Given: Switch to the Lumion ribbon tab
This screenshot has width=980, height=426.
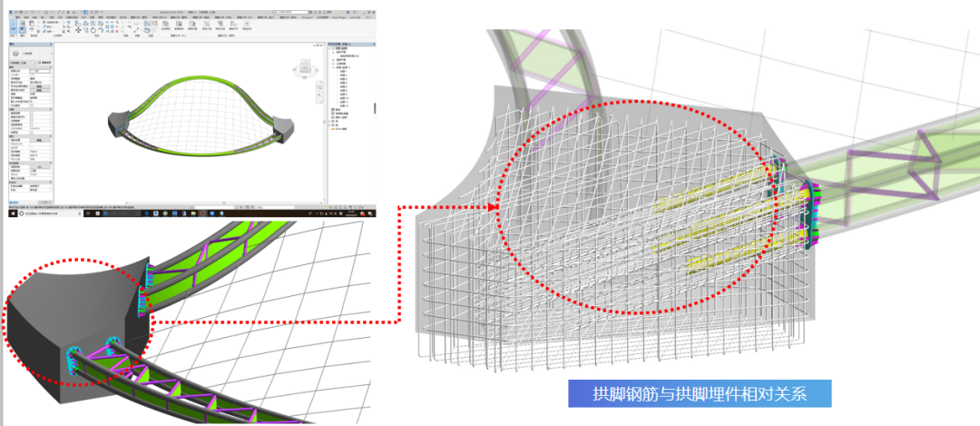Looking at the screenshot, I should pos(355,17).
